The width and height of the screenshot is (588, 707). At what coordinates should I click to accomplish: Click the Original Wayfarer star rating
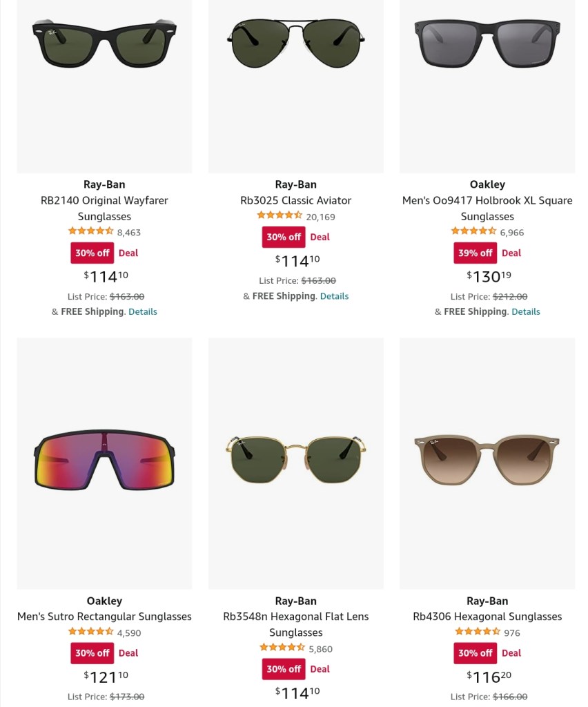click(x=90, y=232)
